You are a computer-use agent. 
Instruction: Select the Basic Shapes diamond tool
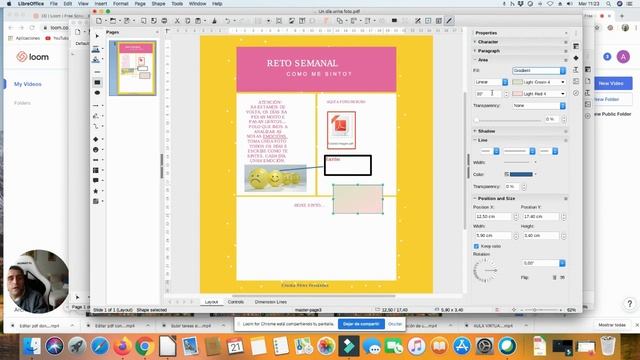coord(96,139)
